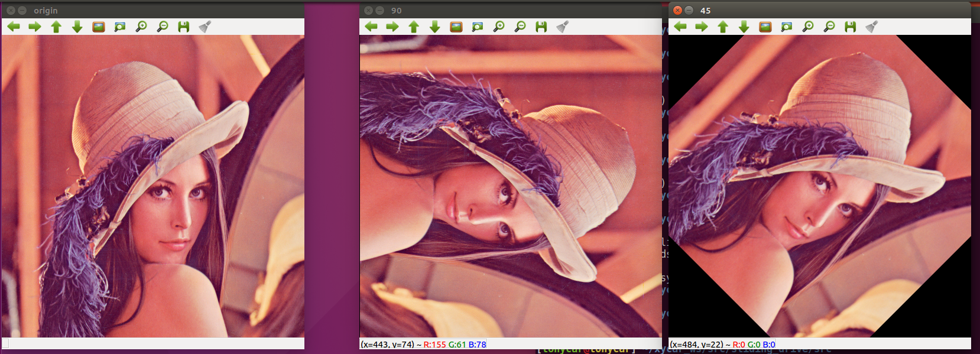Minimize the 45 window
Viewport: 980px width, 354px height.
689,11
